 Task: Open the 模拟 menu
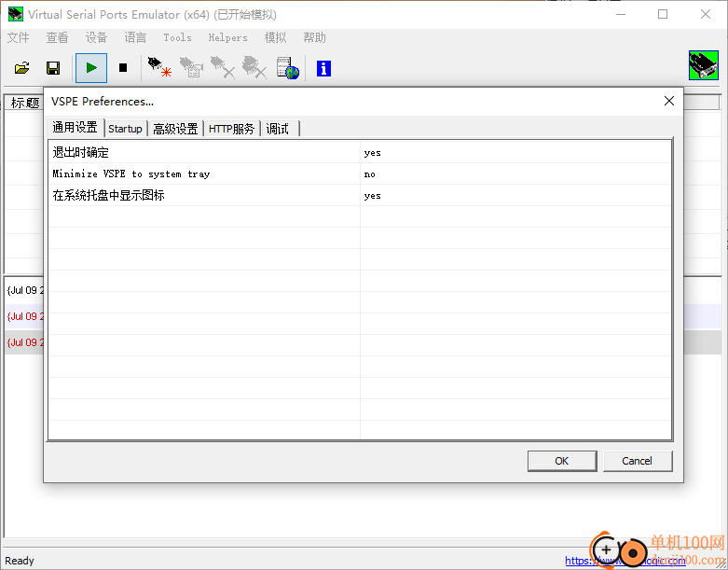[x=275, y=37]
